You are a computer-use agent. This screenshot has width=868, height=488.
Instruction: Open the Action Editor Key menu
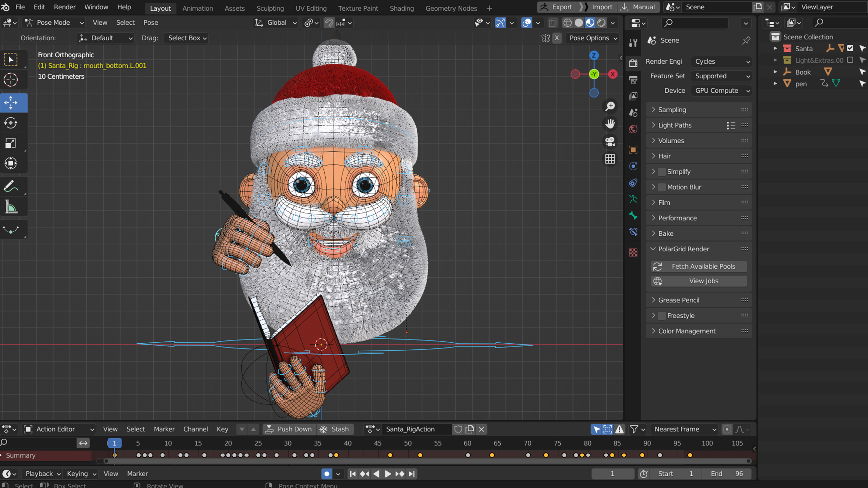click(x=222, y=429)
